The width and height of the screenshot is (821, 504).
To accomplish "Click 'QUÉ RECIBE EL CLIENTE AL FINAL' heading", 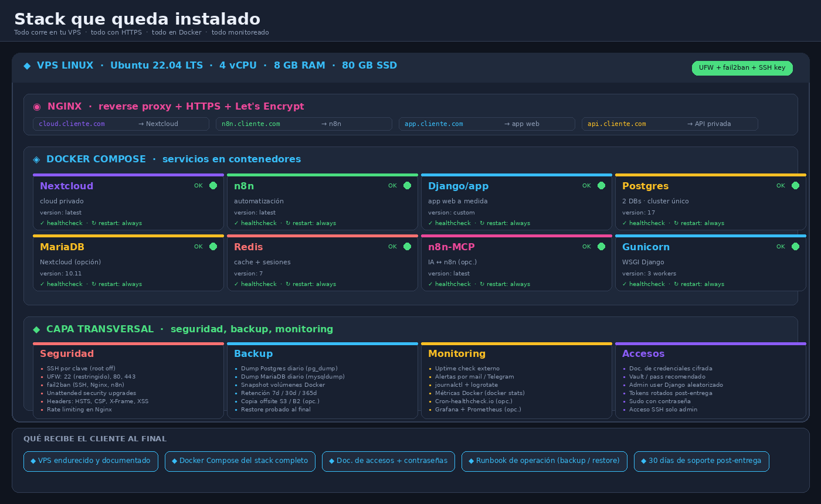I will click(95, 439).
